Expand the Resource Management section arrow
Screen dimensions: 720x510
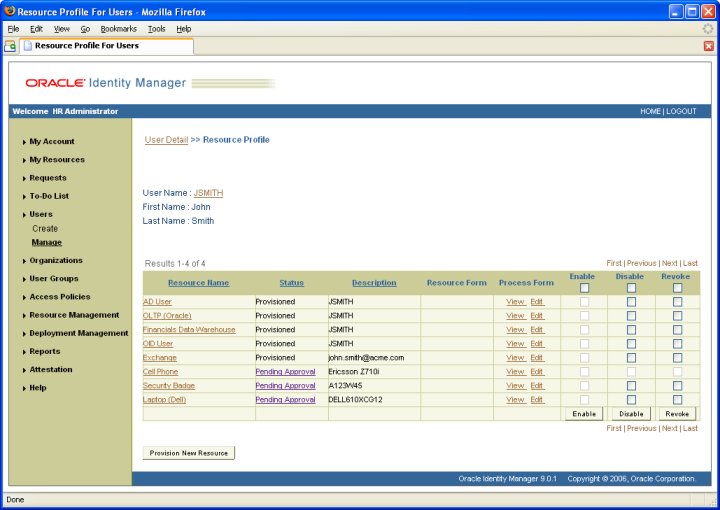coord(24,315)
